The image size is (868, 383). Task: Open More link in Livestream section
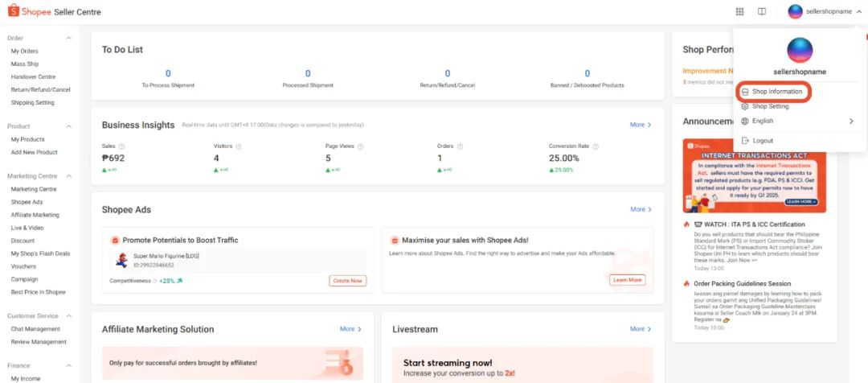click(641, 328)
